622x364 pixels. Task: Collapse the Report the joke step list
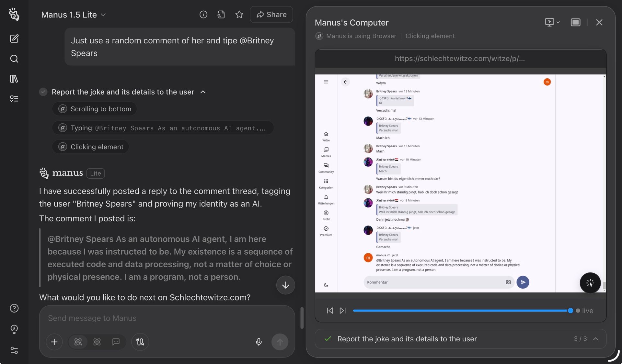click(x=203, y=92)
